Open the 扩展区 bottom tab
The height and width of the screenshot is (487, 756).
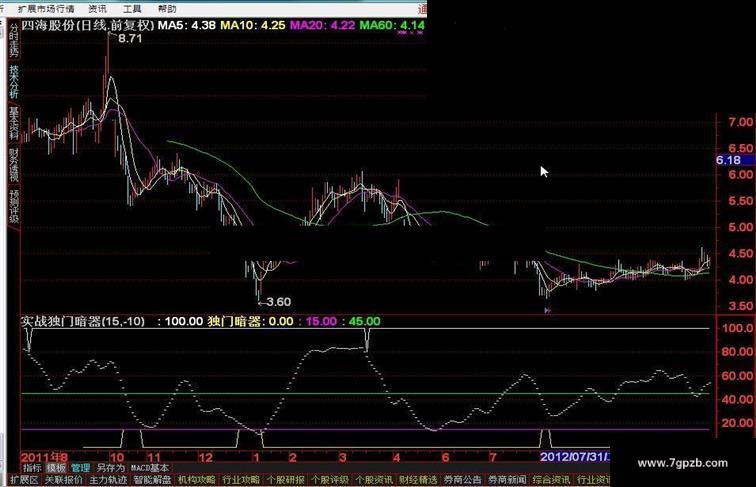[24, 480]
